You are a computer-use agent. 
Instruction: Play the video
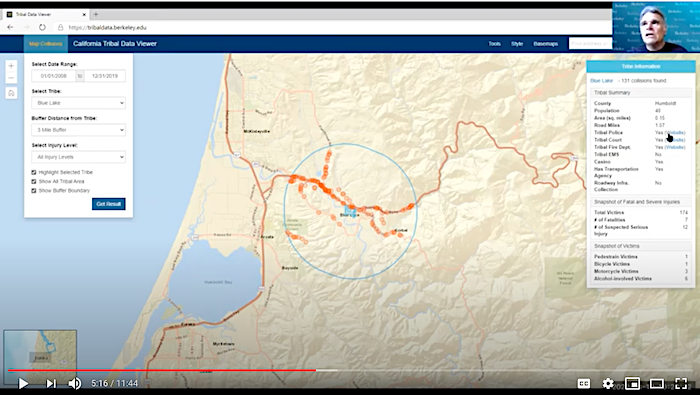pyautogui.click(x=23, y=383)
